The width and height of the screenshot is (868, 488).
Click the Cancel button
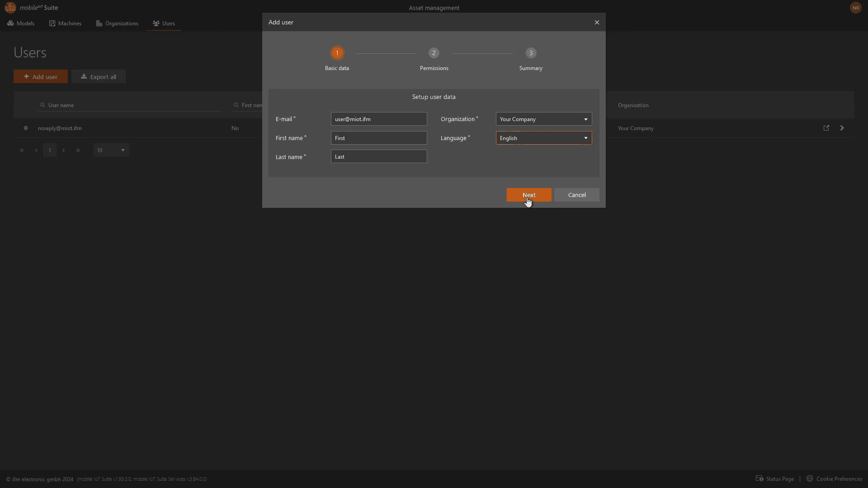[x=576, y=195]
